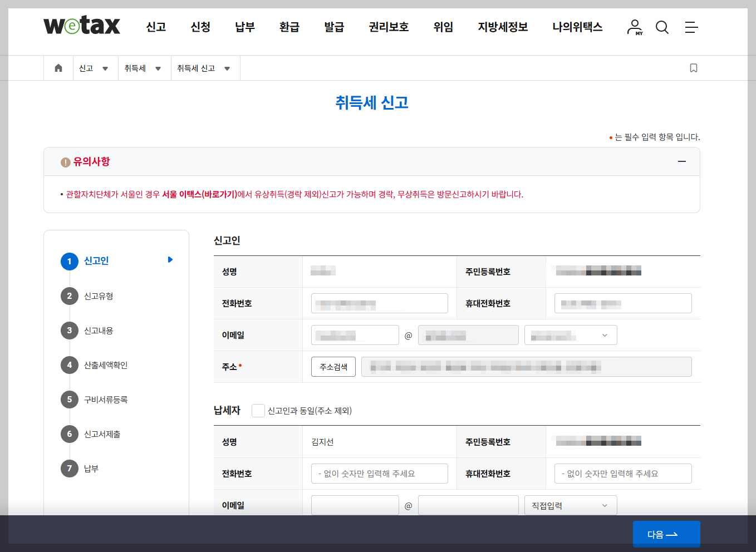Open 서울 이택스(바로가기) link
Viewport: 756px width, 552px height.
[199, 194]
